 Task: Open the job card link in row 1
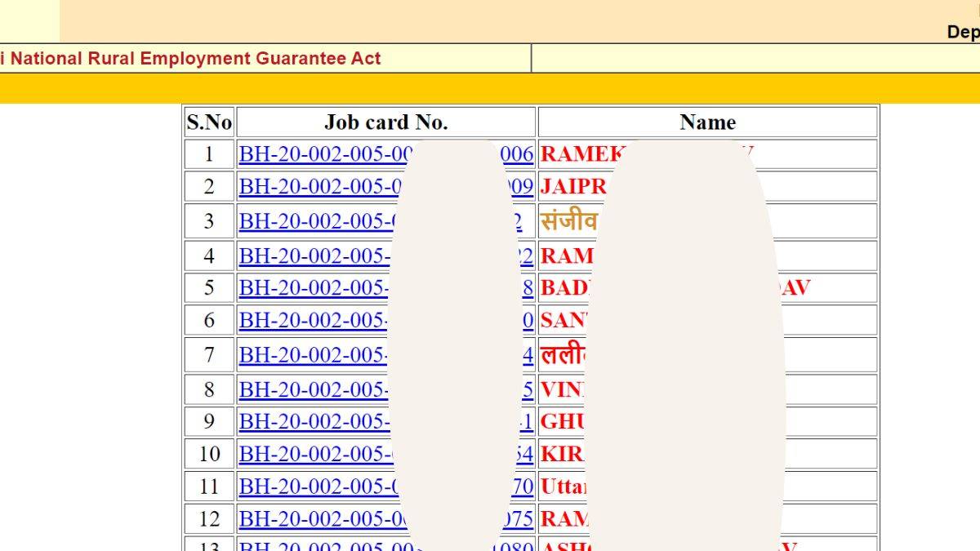[x=318, y=154]
